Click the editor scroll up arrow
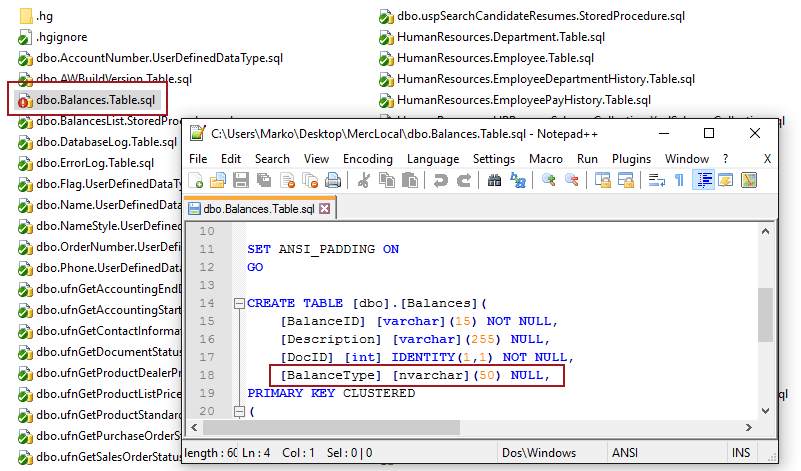Screen dimensions: 801x471 point(765,231)
